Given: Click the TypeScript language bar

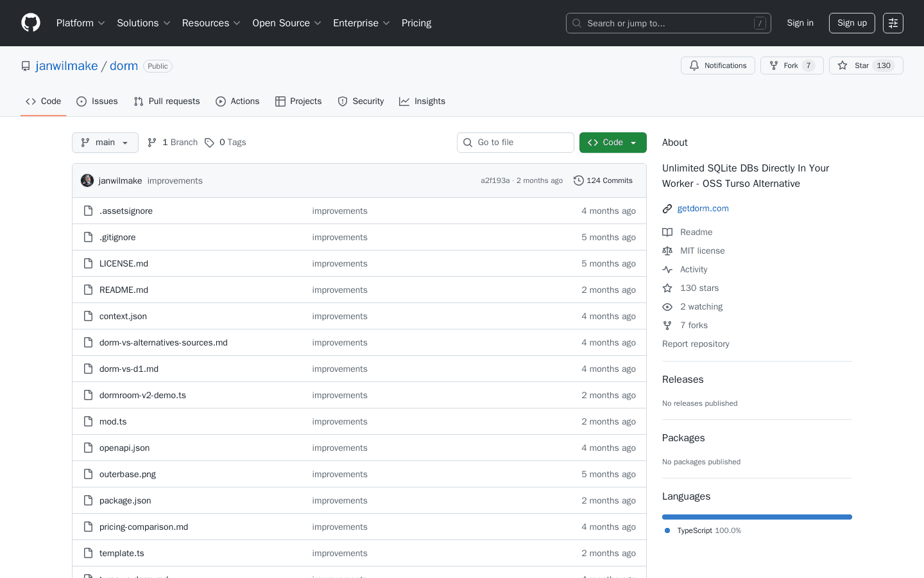Looking at the screenshot, I should pos(757,517).
